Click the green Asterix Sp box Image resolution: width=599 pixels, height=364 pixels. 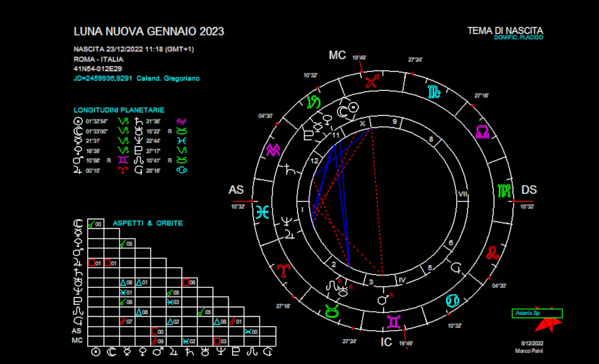[x=537, y=313]
